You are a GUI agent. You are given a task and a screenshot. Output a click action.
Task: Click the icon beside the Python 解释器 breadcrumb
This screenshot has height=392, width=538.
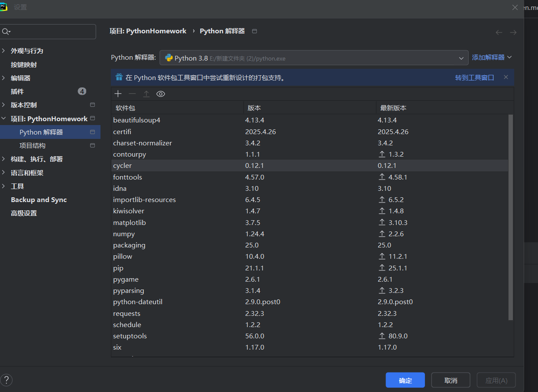tap(254, 31)
